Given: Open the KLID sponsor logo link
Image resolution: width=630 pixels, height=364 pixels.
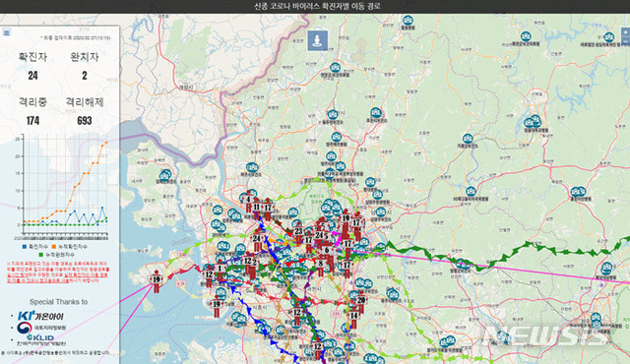Looking at the screenshot, I should (40, 340).
